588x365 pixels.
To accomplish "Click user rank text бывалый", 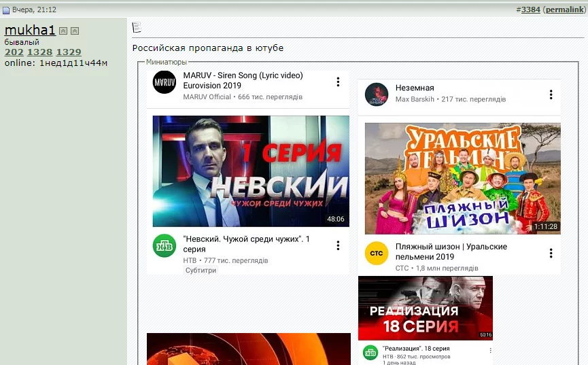I will [x=22, y=42].
